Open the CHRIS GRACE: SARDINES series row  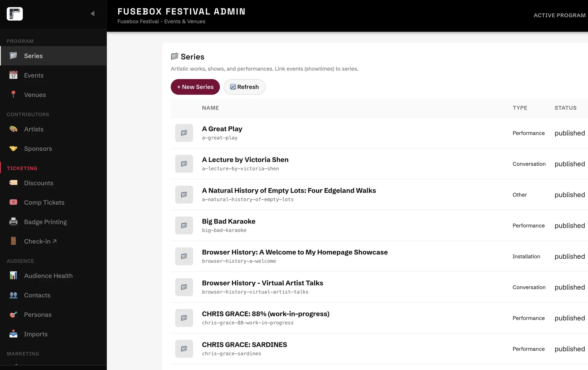[379, 349]
